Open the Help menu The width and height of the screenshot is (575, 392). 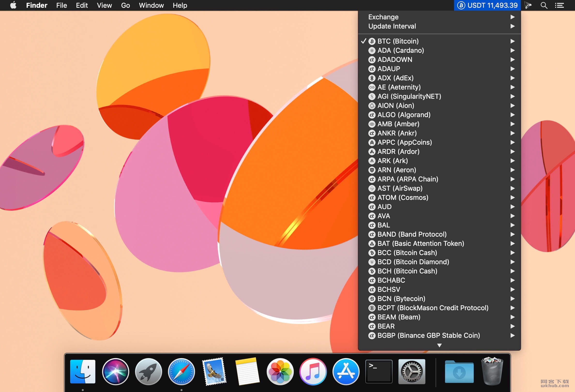pos(180,5)
